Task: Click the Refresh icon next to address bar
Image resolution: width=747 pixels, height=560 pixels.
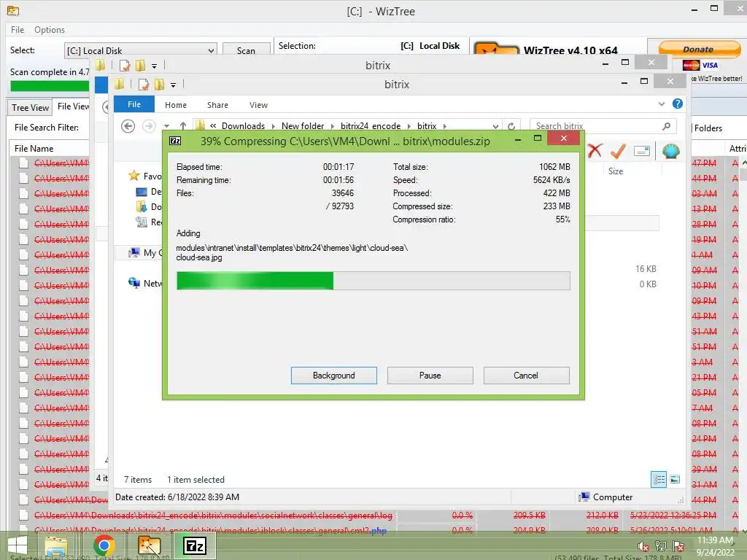Action: coord(511,126)
